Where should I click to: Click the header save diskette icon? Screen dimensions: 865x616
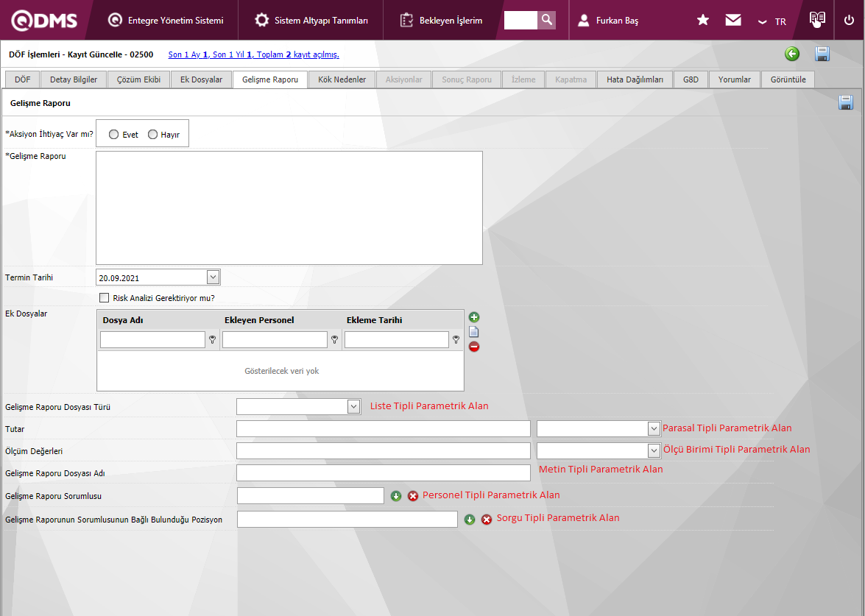[822, 54]
